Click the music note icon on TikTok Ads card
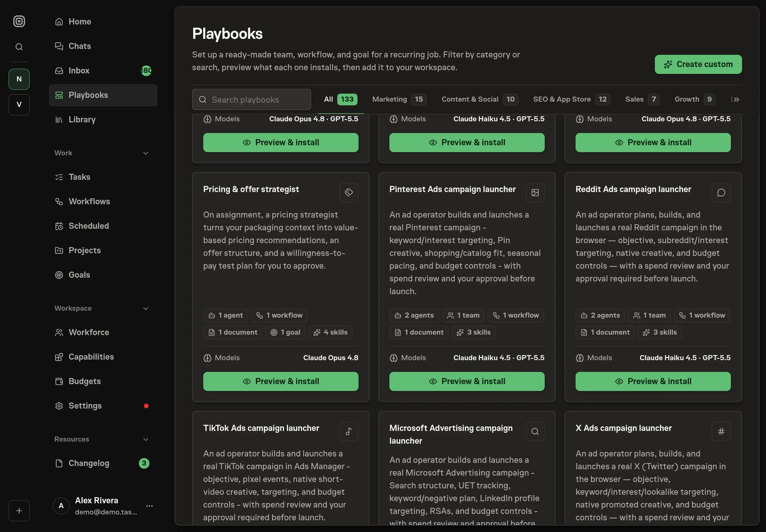The image size is (766, 532). coord(349,432)
